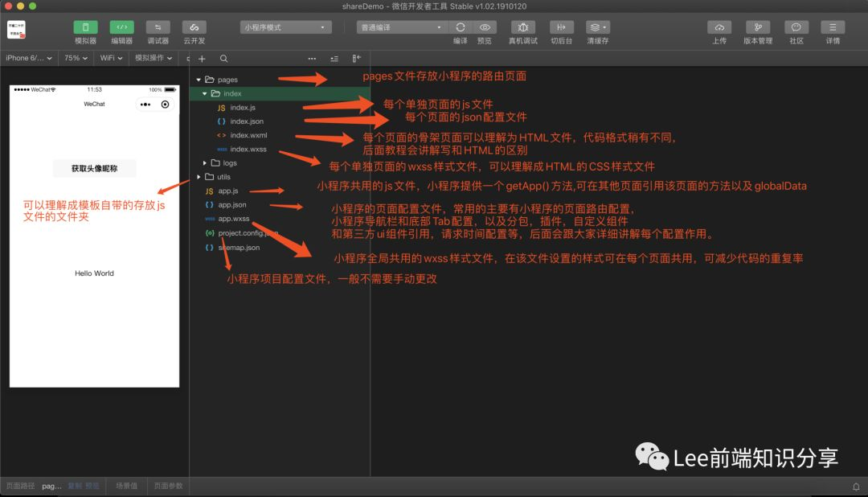868x497 pixels.
Task: Click the file search magnifier icon
Action: 223,59
